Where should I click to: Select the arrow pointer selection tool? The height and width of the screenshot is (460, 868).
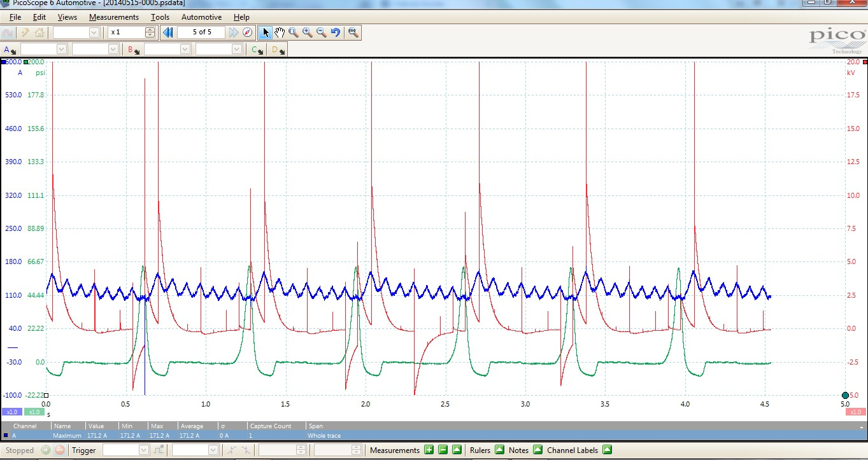[266, 32]
